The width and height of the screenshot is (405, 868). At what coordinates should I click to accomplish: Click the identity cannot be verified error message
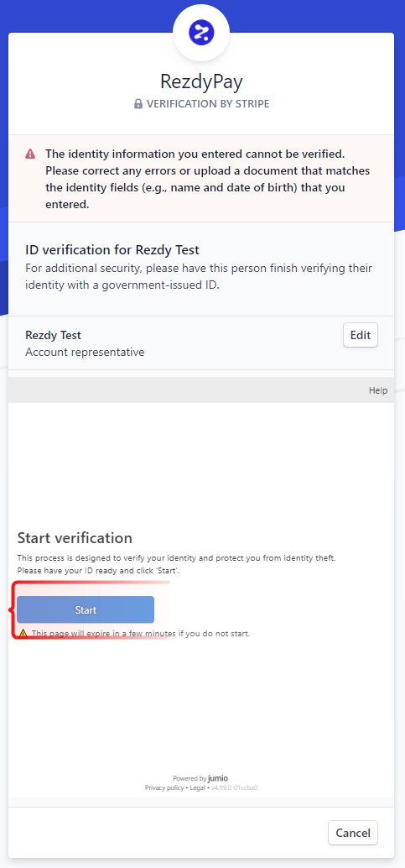[207, 179]
